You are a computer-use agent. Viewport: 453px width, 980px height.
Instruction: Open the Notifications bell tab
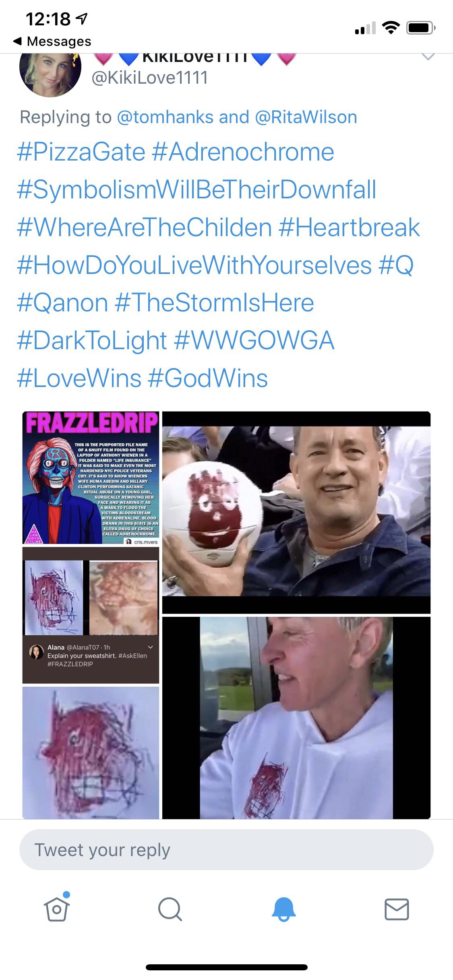pyautogui.click(x=283, y=909)
